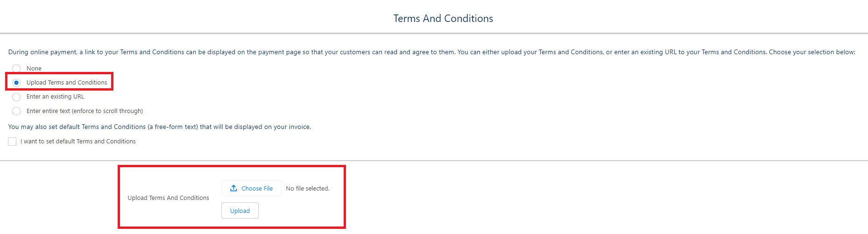Click the 'Choose File' link text
868x234 pixels.
coord(257,189)
